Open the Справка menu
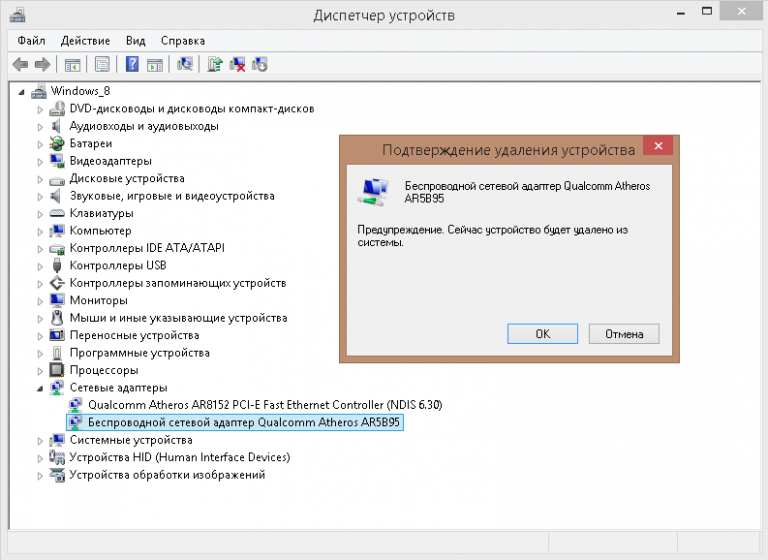The image size is (768, 560). coord(183,41)
